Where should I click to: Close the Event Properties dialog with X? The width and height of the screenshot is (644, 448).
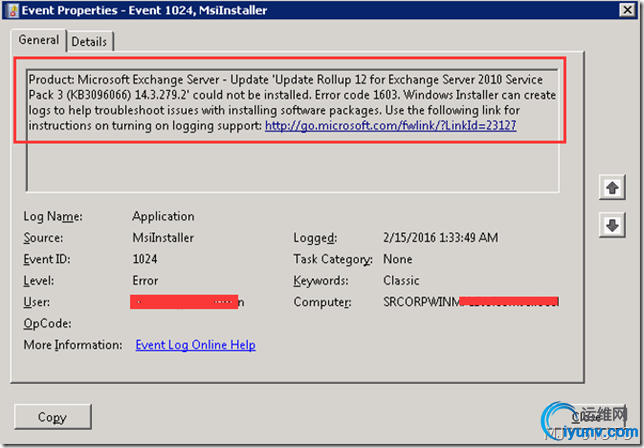(628, 10)
